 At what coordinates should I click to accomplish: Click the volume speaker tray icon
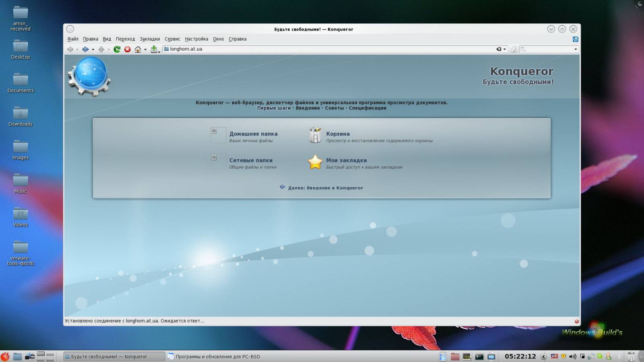573,356
